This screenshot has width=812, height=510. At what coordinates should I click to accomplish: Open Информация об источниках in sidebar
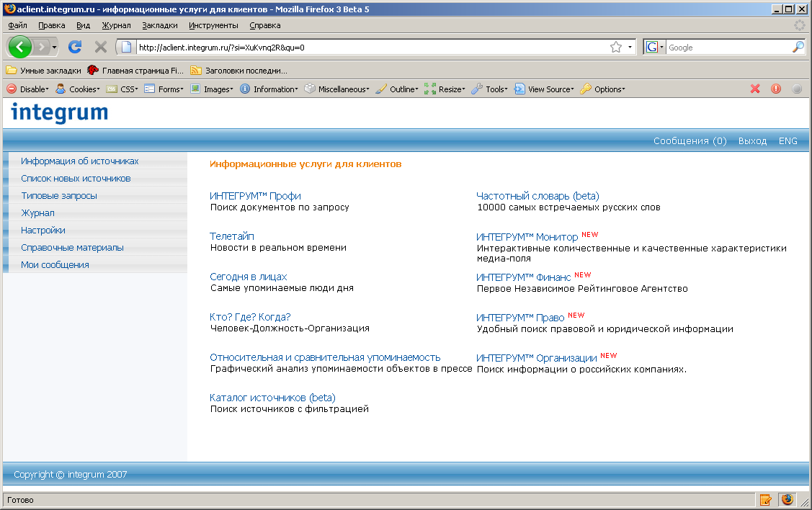(80, 161)
